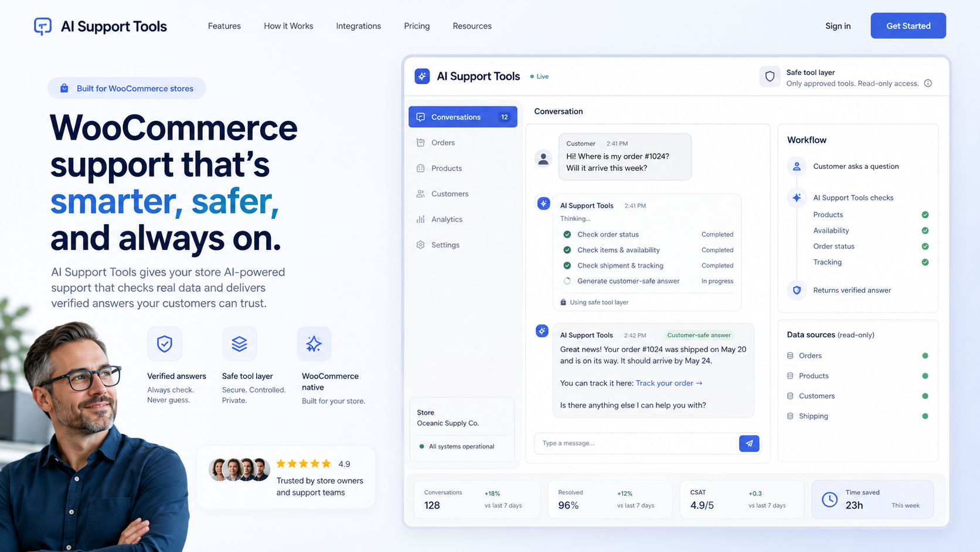Image resolution: width=980 pixels, height=552 pixels.
Task: Follow the Track your order link
Action: (x=669, y=383)
